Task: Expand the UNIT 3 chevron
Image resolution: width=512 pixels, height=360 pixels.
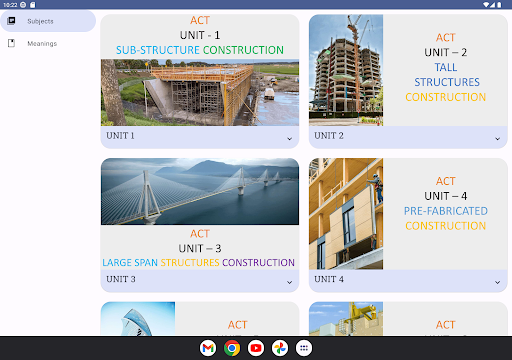Action: click(x=290, y=282)
